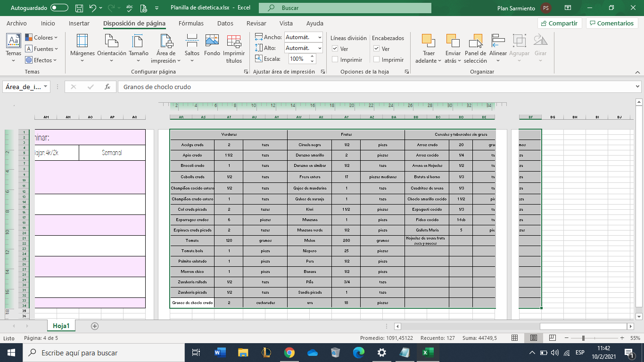Viewport: 644px width, 362px height.
Task: Click the Traer adelante button
Action: click(428, 48)
